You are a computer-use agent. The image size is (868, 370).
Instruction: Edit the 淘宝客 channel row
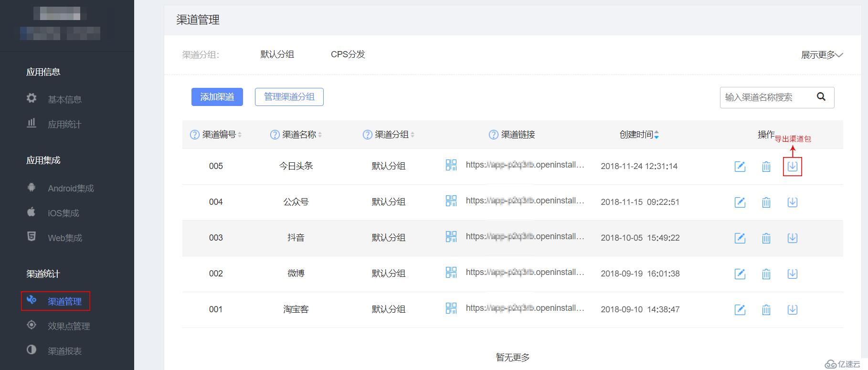point(740,309)
